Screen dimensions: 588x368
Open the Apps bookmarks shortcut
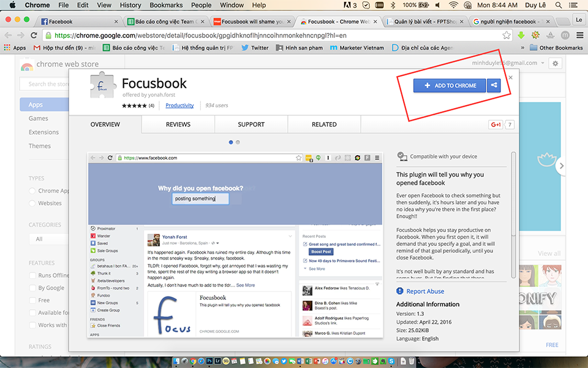(x=15, y=48)
